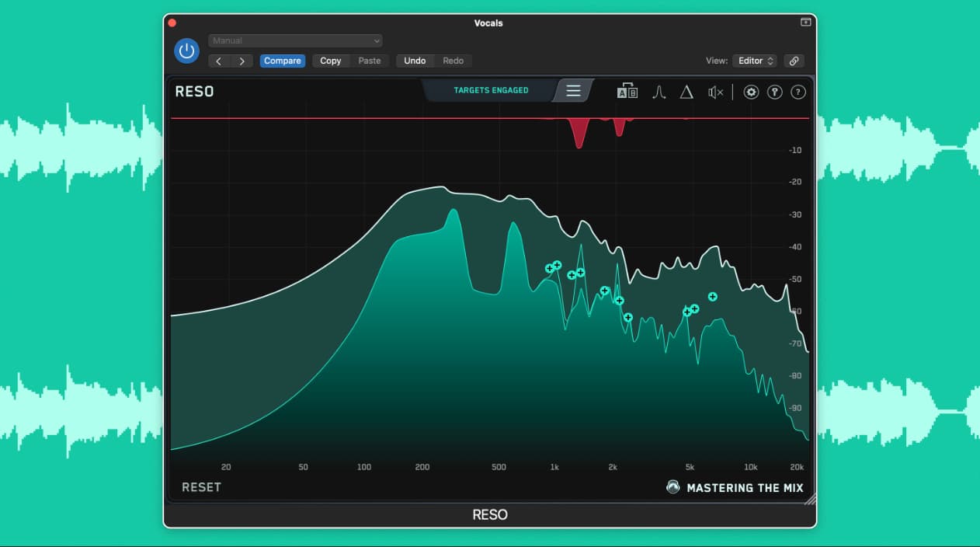Click the Redo button
Image resolution: width=980 pixels, height=547 pixels.
coord(453,61)
